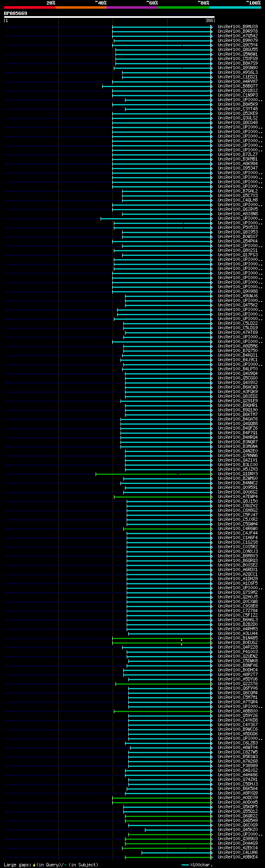Select the UniRef100_B6KTM7 entry

click(238, 415)
